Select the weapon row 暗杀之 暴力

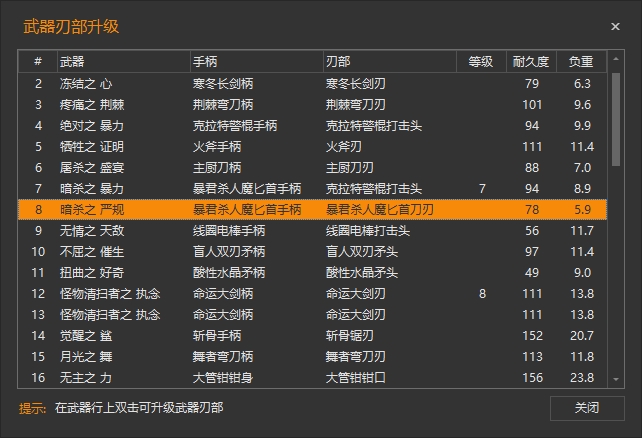pos(312,189)
